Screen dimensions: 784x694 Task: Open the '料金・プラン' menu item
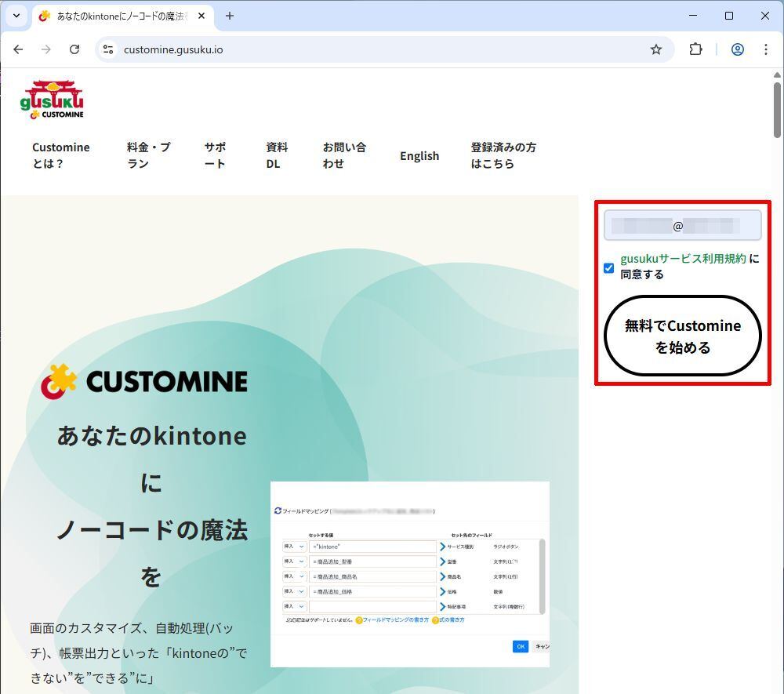[x=148, y=155]
